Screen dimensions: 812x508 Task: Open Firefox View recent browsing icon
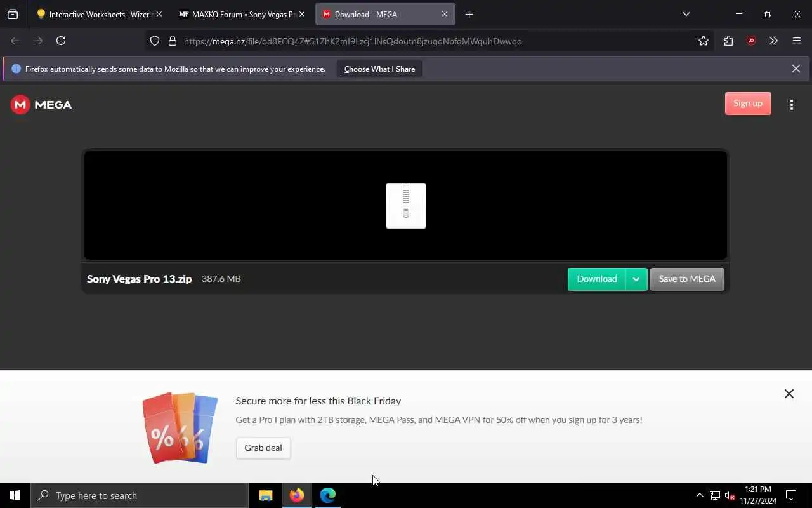point(13,14)
